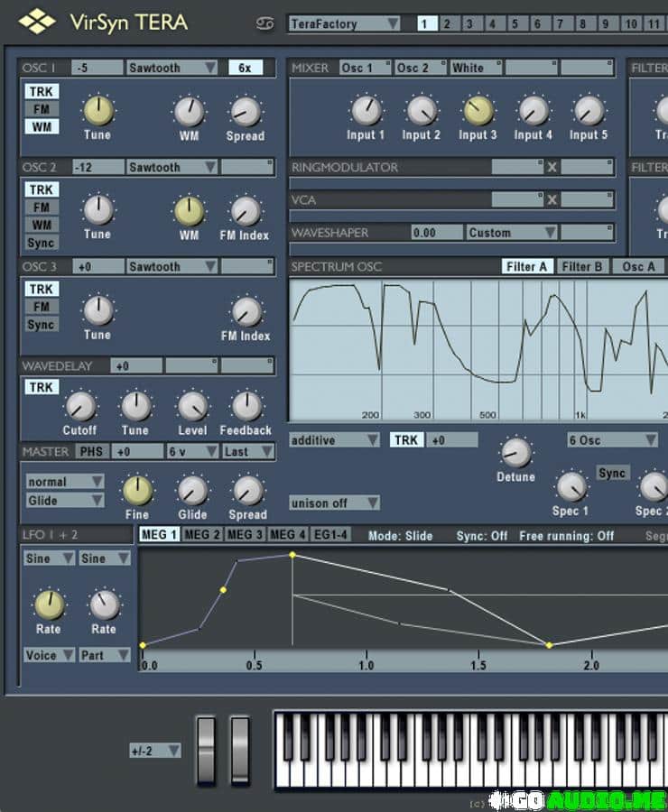Viewport: 668px width, 812px height.
Task: Toggle OSC 1 FM button
Action: (x=42, y=109)
